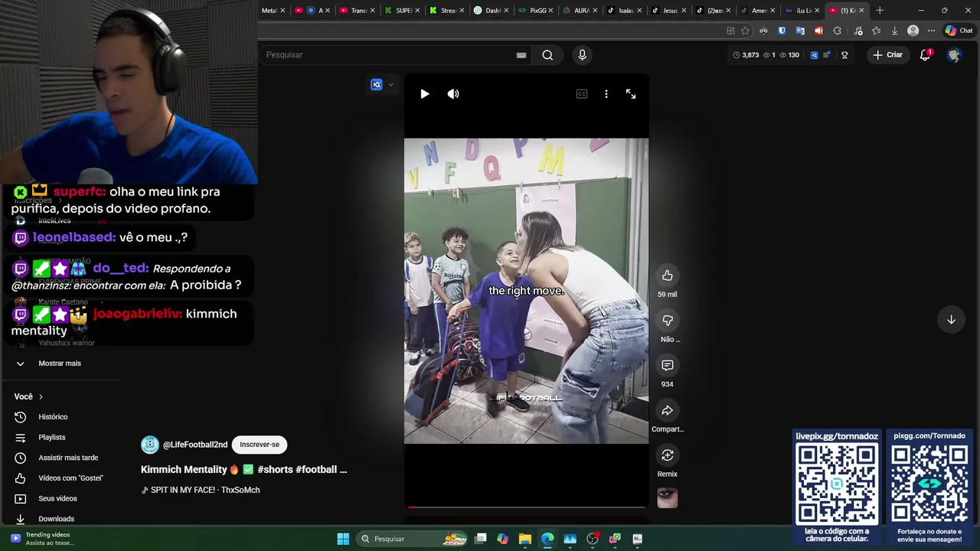Screen dimensions: 980x551
Task: Click the YouTube search magnifier button
Action: [547, 55]
